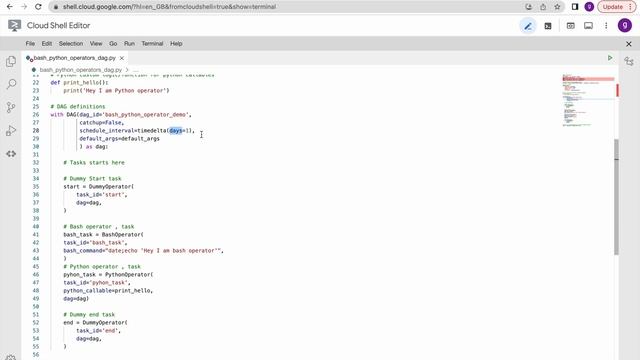Click 'pyhon_task = PythonOperator(' line

[x=108, y=275]
